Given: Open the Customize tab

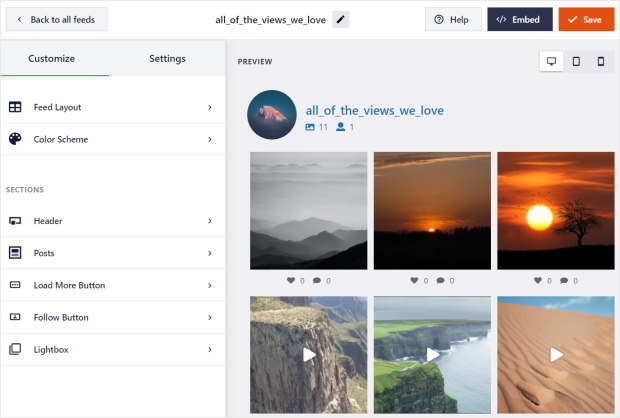Looking at the screenshot, I should point(51,59).
